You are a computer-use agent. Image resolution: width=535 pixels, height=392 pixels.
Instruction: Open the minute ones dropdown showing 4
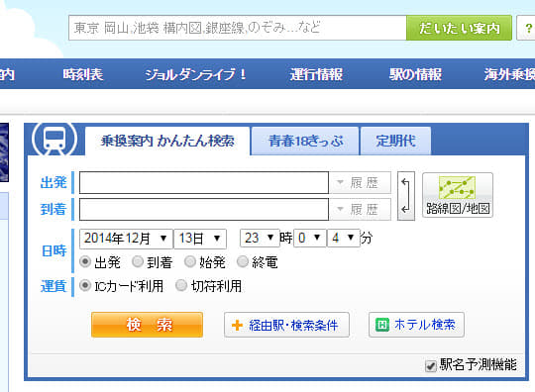coord(343,238)
